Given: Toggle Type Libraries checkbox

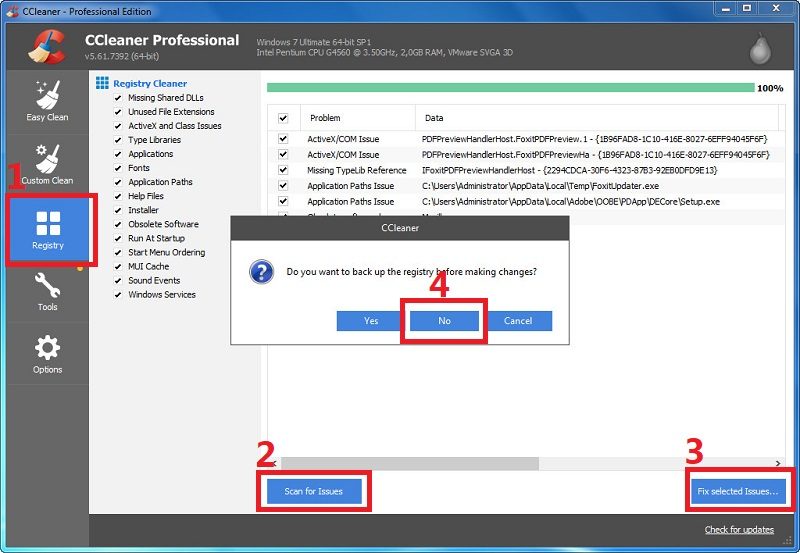Looking at the screenshot, I should pyautogui.click(x=118, y=140).
